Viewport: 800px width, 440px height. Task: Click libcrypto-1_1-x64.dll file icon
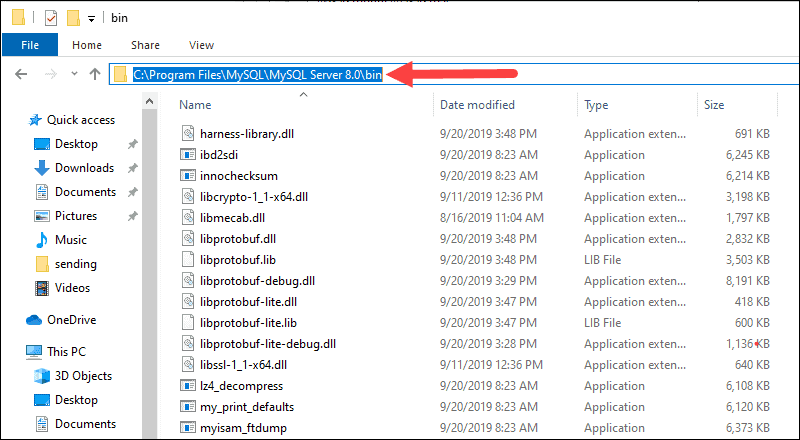click(188, 197)
